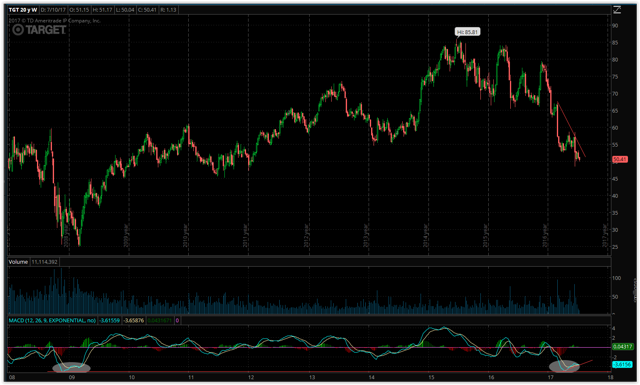The image size is (640, 385).
Task: Click the 15 year label on time axis
Action: (431, 378)
